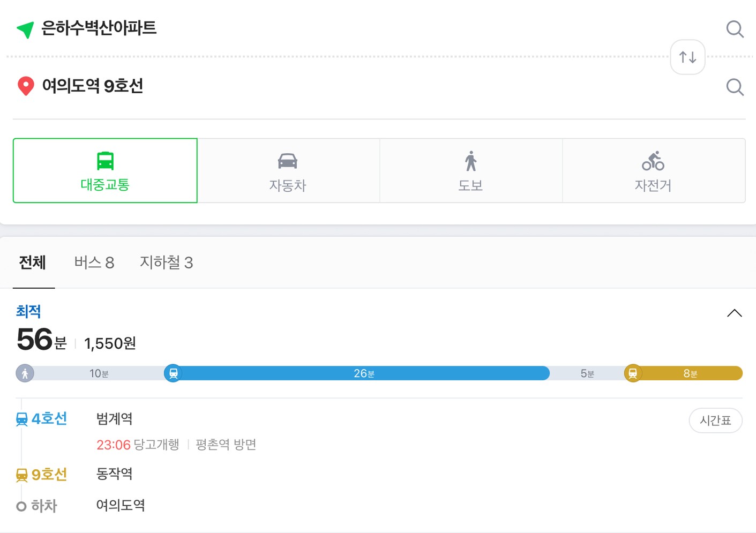Select 대중교통 transit mode

(x=105, y=170)
